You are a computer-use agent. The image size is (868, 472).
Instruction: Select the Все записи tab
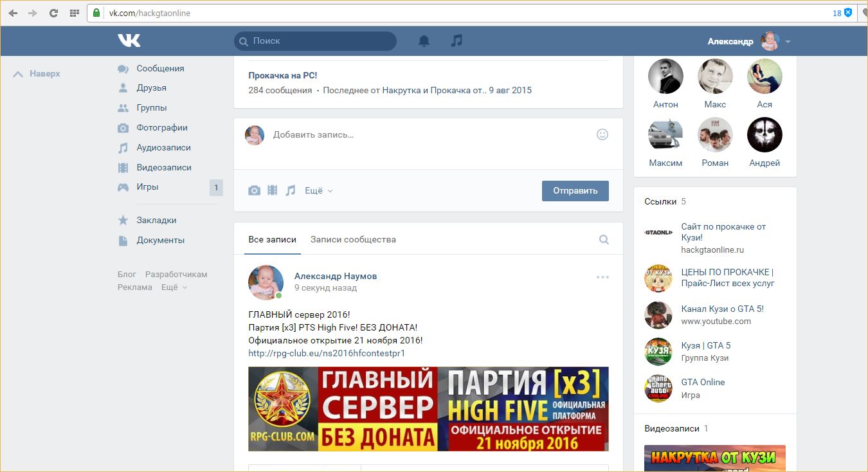click(x=272, y=240)
